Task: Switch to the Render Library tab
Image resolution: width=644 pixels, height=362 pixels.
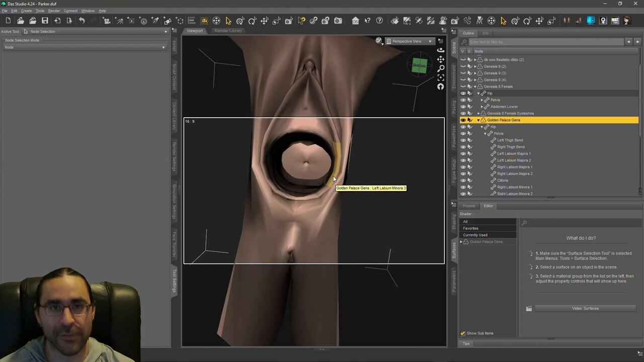Action: (x=228, y=31)
